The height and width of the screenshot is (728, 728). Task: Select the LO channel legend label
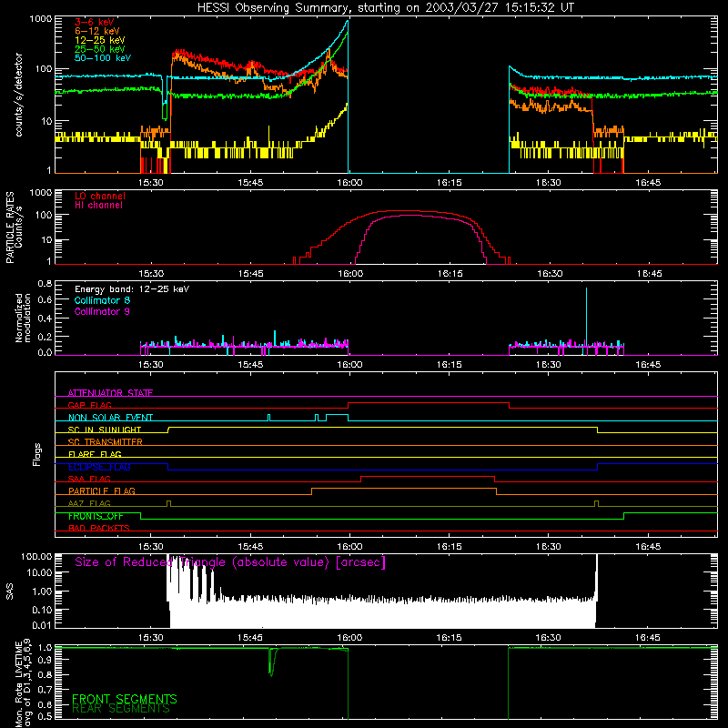pos(100,196)
